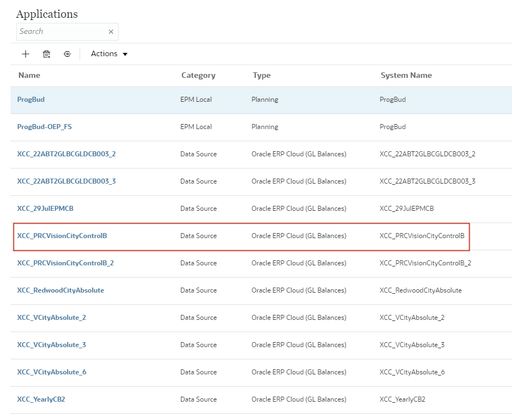Sort by the Category column header
Viewport: 512px width, 420px height.
pyautogui.click(x=198, y=75)
